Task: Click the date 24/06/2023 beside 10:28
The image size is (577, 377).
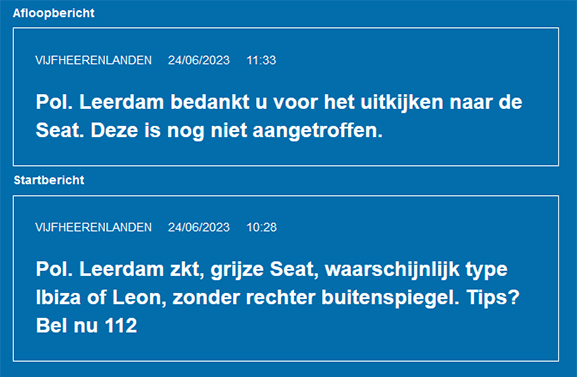Action: 199,227
